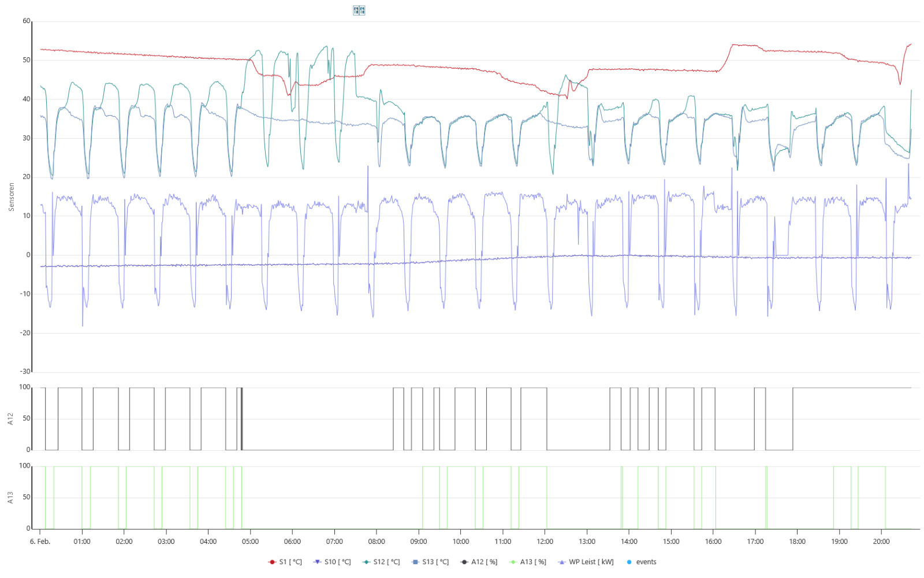The height and width of the screenshot is (578, 924).
Task: Click the teal S12 [°C] diamond legend marker
Action: coord(366,562)
